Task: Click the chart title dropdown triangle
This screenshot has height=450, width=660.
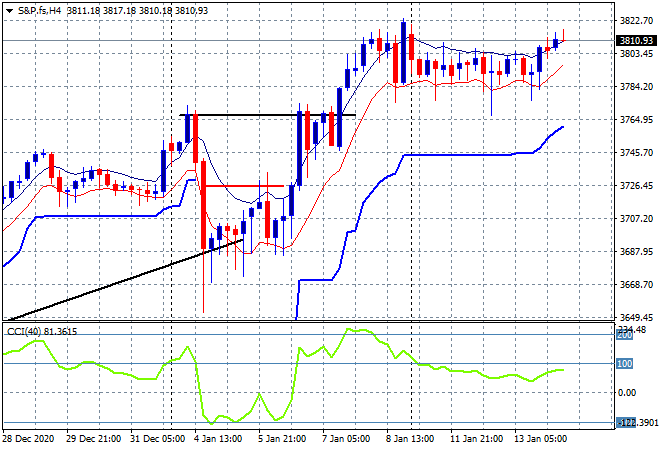Action: click(x=9, y=11)
